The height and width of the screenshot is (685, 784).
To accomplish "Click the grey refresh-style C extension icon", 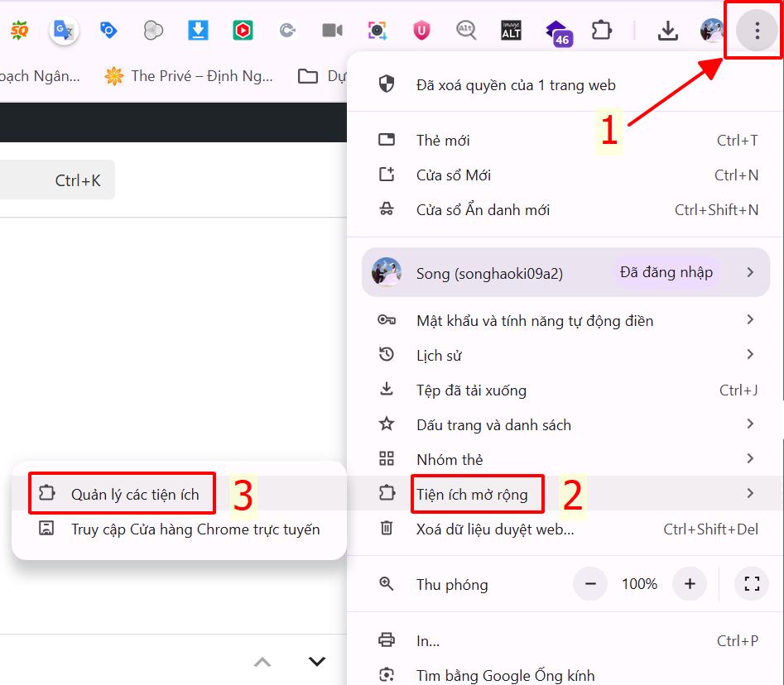I will point(287,31).
